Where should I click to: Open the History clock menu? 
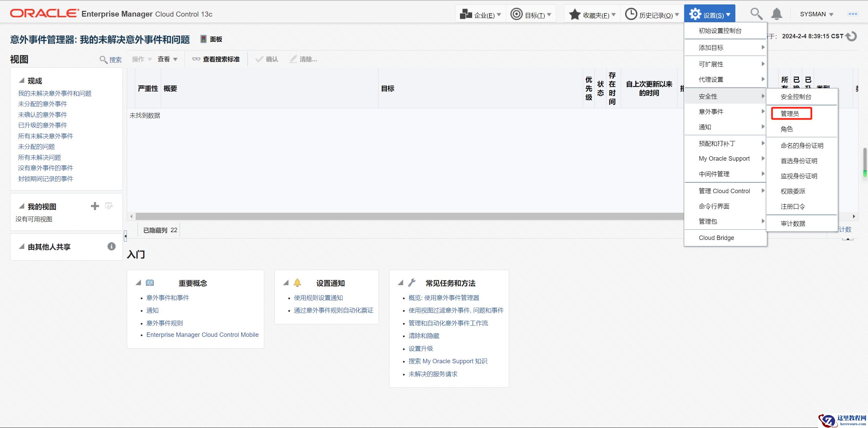(x=652, y=15)
